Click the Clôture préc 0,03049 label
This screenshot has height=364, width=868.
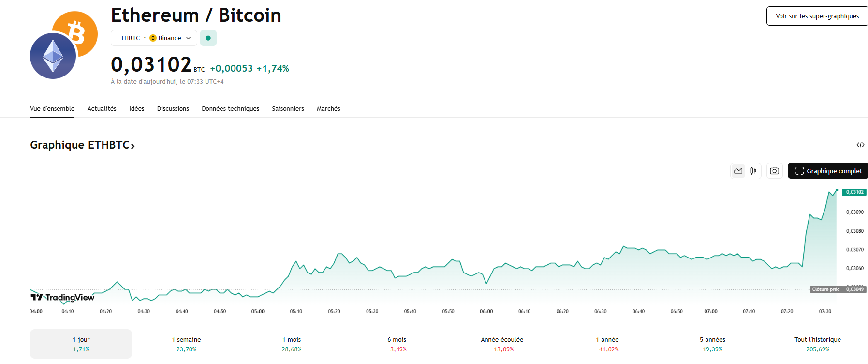[x=838, y=289]
